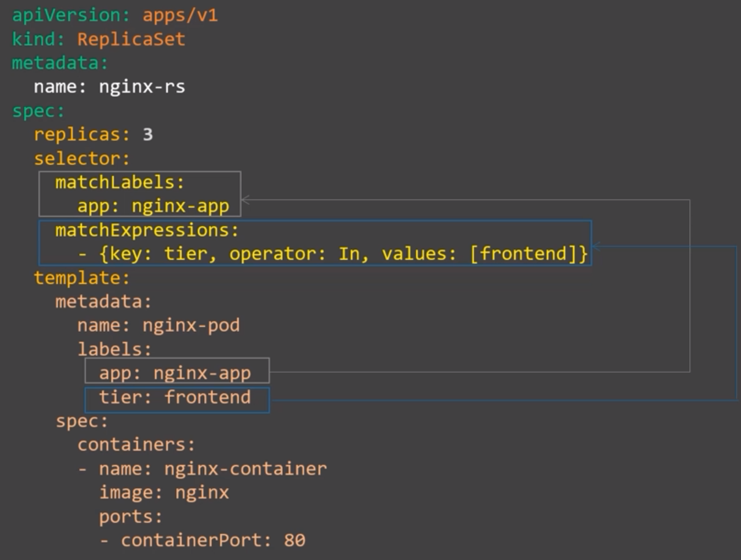Click the top-level green 'metadata:' line
741x560 pixels.
click(60, 63)
